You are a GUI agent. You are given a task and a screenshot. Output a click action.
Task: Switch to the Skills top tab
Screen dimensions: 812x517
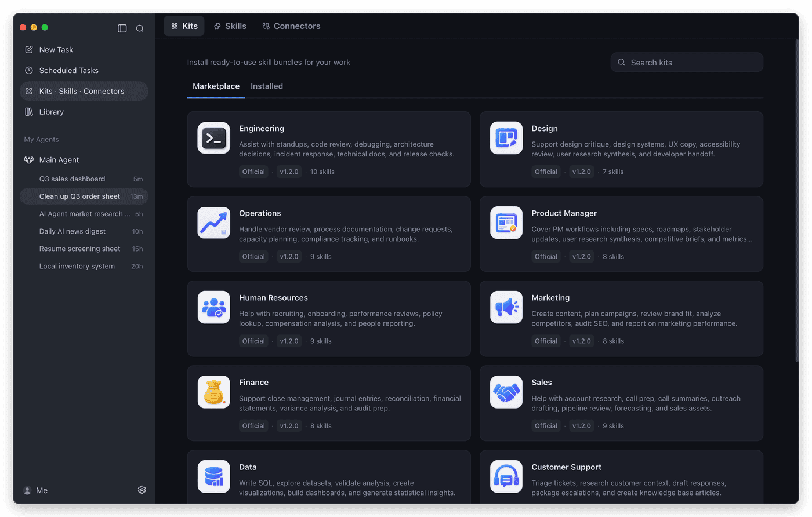point(230,26)
